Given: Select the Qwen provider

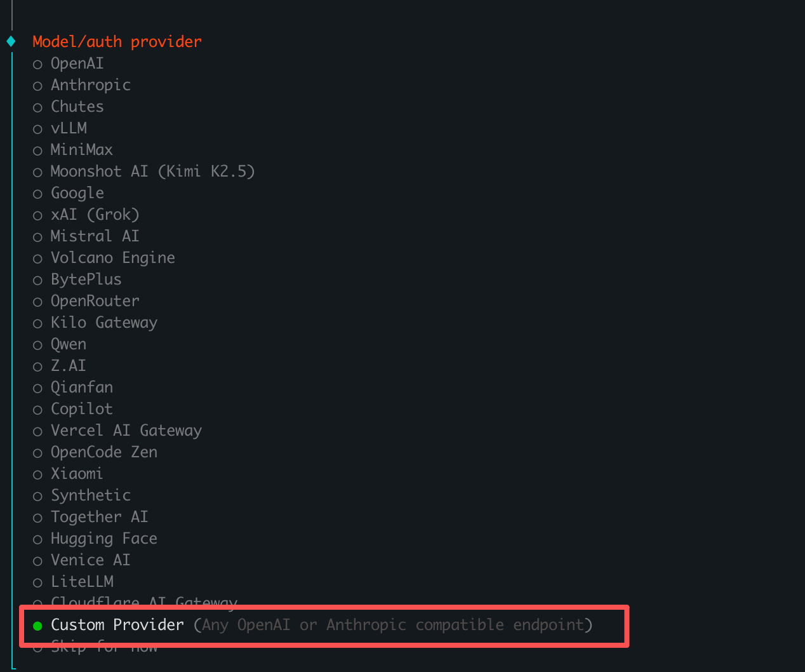Looking at the screenshot, I should tap(68, 344).
